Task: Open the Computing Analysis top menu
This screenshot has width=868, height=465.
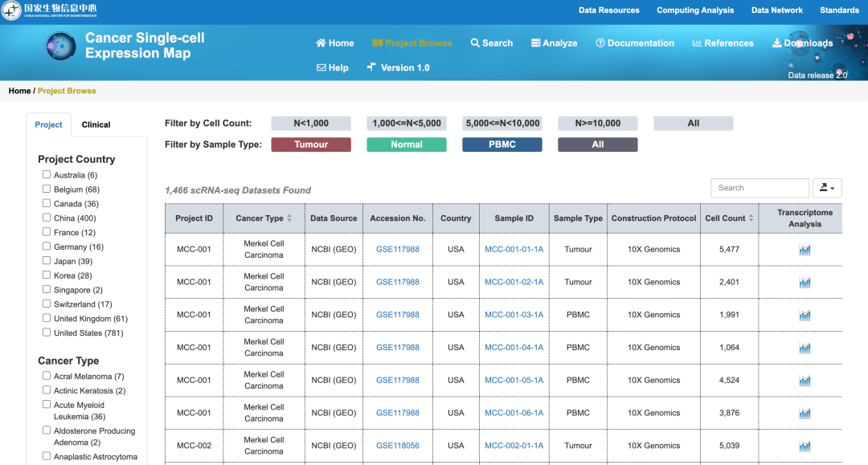Action: [695, 10]
